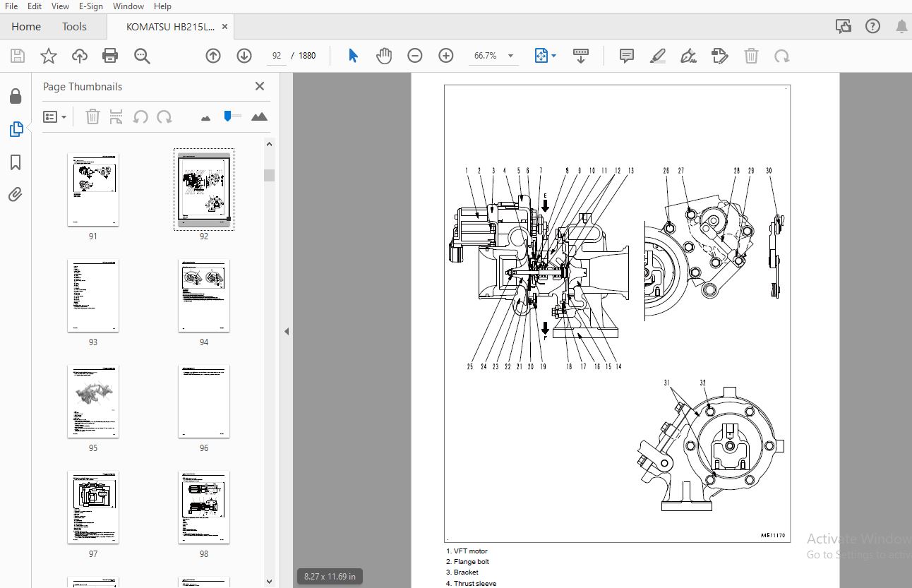Image resolution: width=912 pixels, height=588 pixels.
Task: Open the Window menu
Action: pyautogui.click(x=128, y=6)
